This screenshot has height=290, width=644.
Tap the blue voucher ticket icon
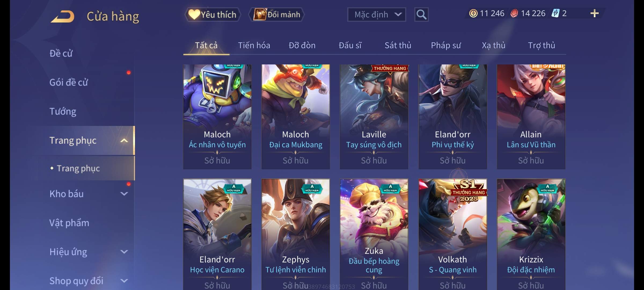click(x=555, y=13)
